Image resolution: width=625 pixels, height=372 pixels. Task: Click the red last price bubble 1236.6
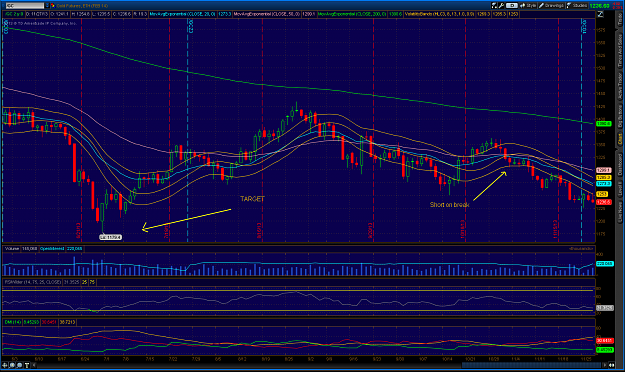tap(603, 203)
